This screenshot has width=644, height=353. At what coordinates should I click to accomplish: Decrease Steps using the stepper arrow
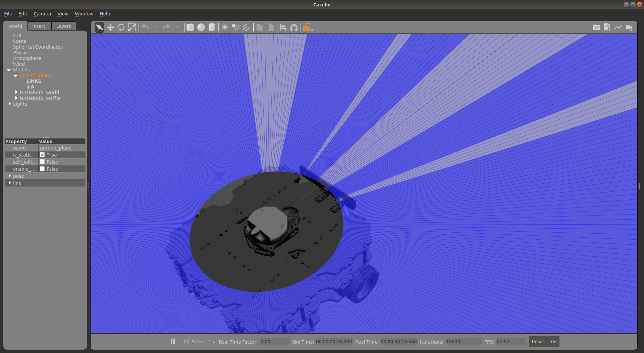[214, 343]
